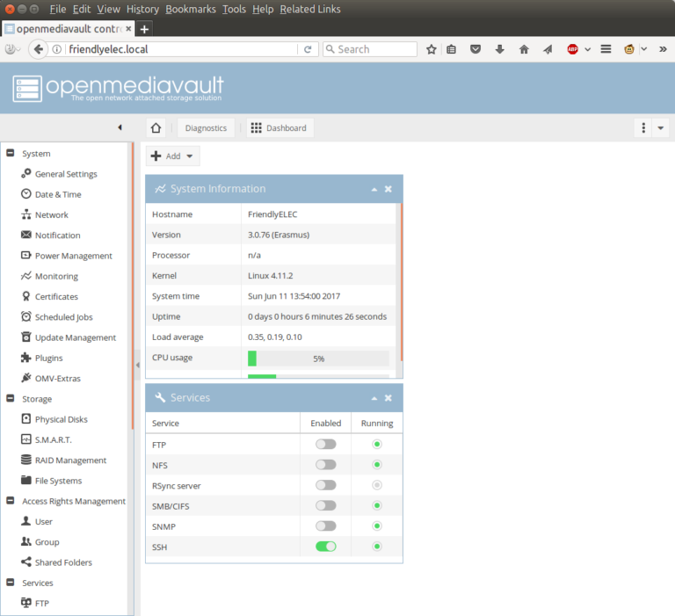Viewport: 675px width, 616px height.
Task: Collapse Access Rights Management section
Action: [x=11, y=501]
